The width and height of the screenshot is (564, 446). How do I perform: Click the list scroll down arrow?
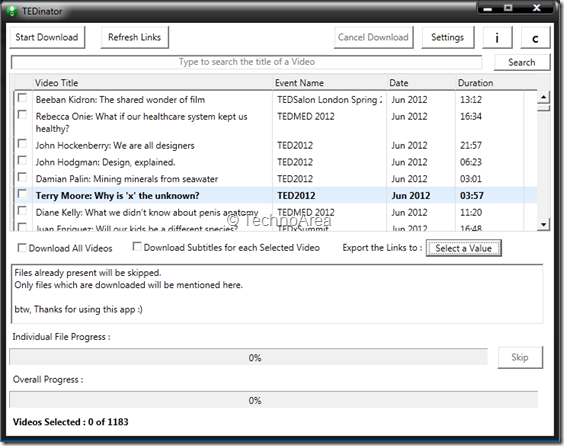[543, 224]
